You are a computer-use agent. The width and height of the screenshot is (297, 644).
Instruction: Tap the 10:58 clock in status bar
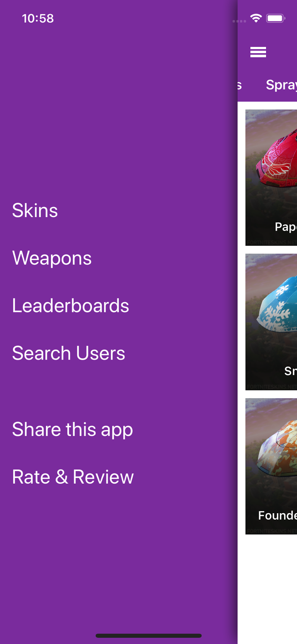[38, 19]
